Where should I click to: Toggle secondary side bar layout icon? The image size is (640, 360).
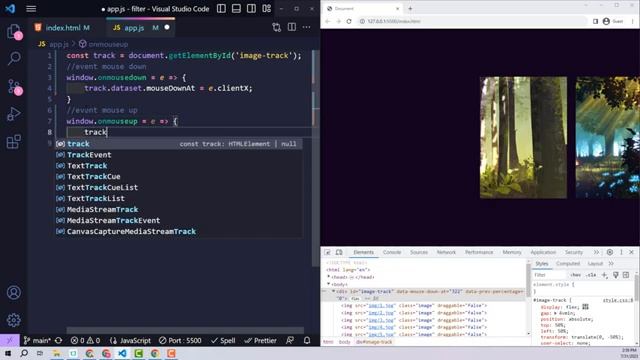pyautogui.click(x=251, y=9)
